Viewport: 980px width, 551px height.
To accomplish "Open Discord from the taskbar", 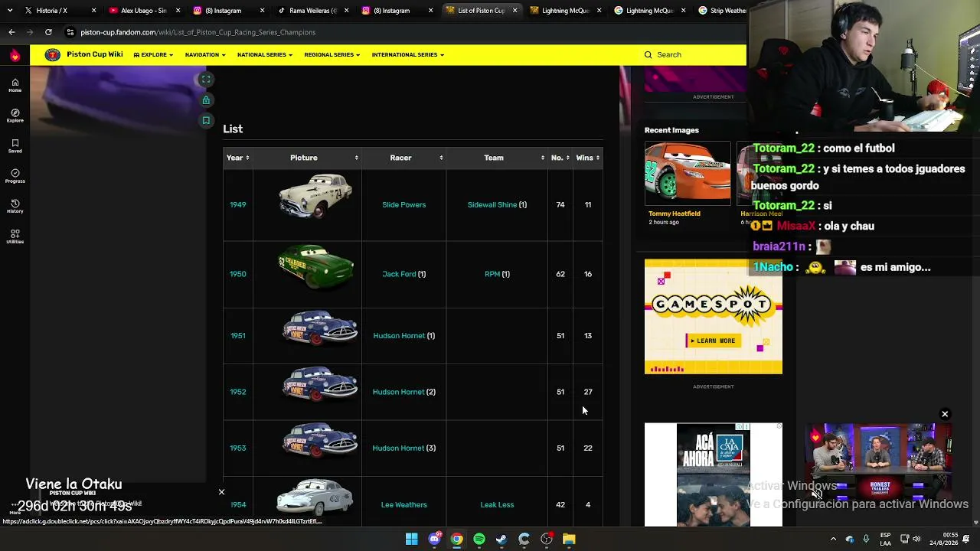I will [434, 540].
